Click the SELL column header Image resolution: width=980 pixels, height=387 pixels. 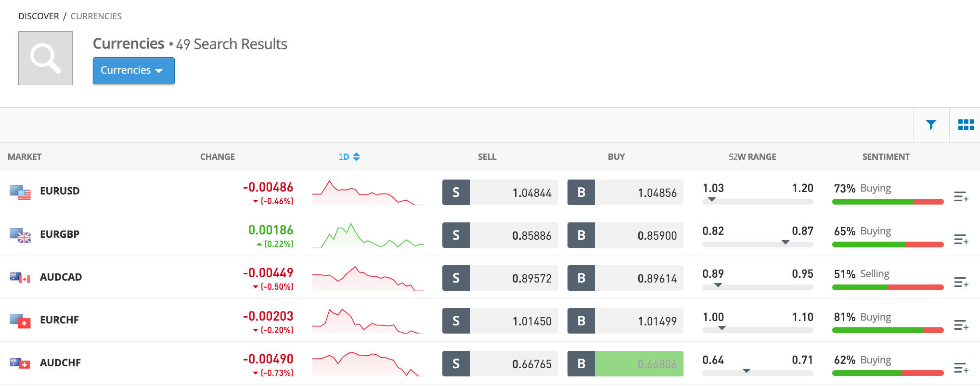tap(487, 157)
